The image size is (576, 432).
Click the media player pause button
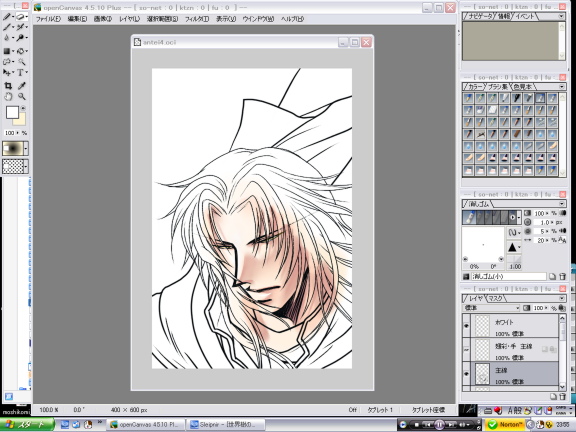439,425
